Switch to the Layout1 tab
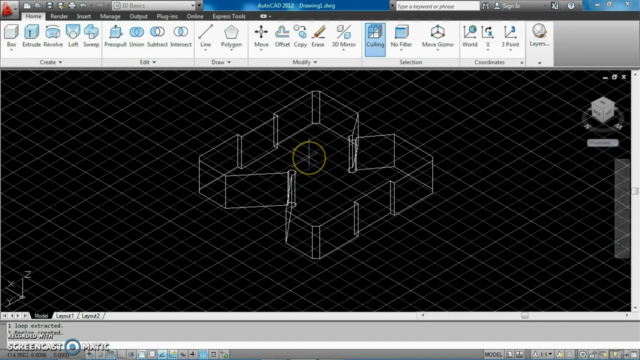This screenshot has height=360, width=640. [65, 316]
